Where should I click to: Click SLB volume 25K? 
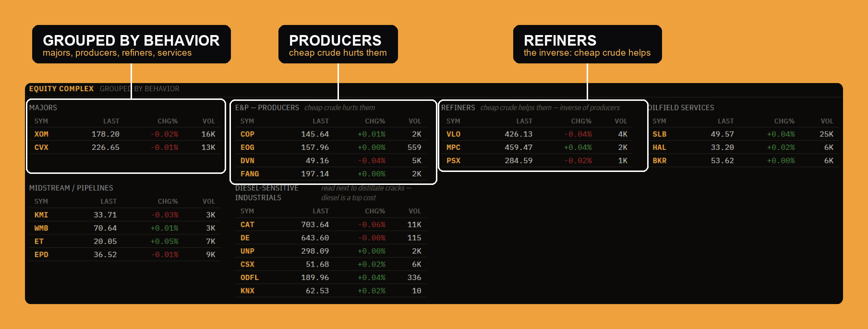coord(827,134)
